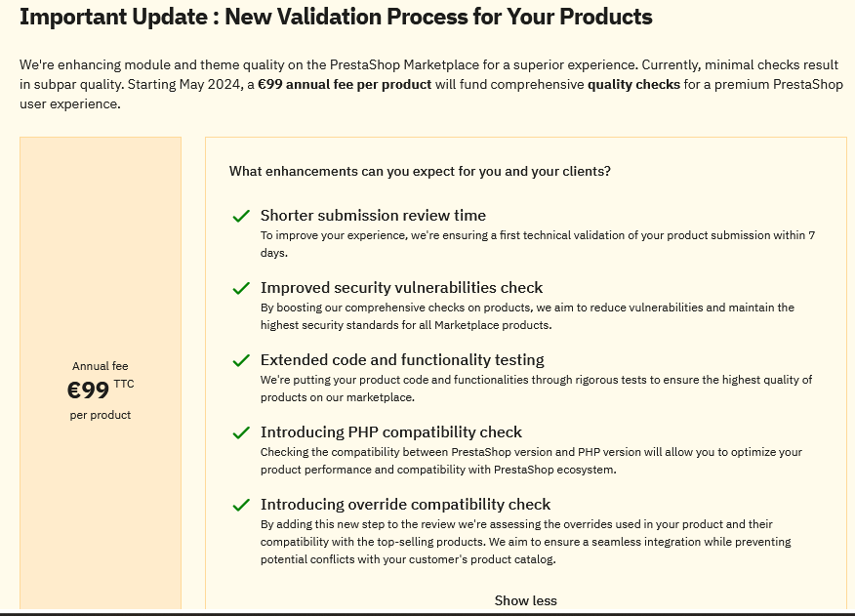
Task: Click the per product label under the price
Action: click(101, 415)
